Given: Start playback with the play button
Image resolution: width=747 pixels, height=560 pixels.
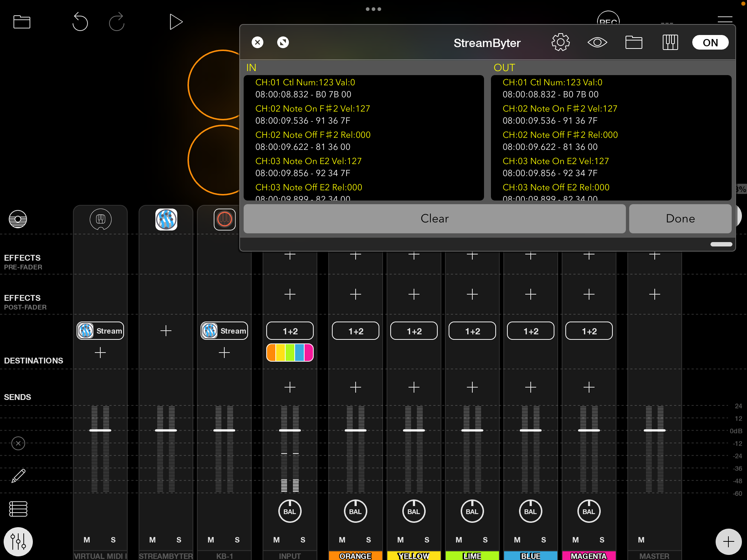Looking at the screenshot, I should [176, 22].
